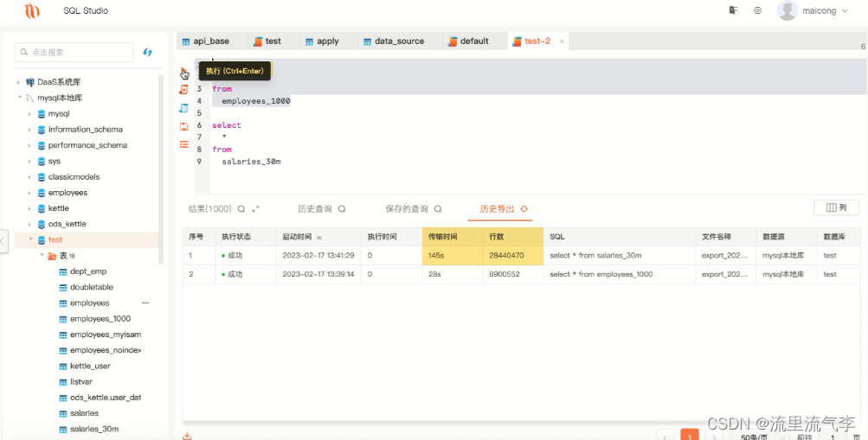This screenshot has height=440, width=868.
Task: Open the 历史查询 tab
Action: pyautogui.click(x=314, y=209)
